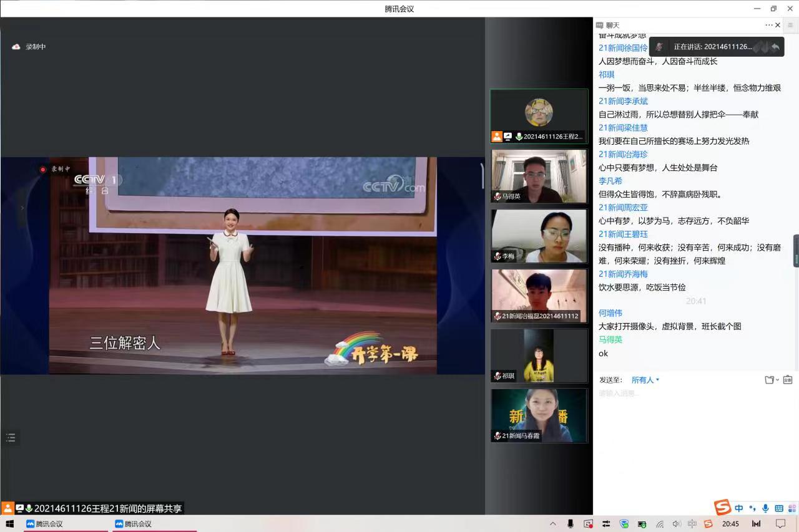
Task: Click the list icon beside the chat header
Action: tap(790, 25)
